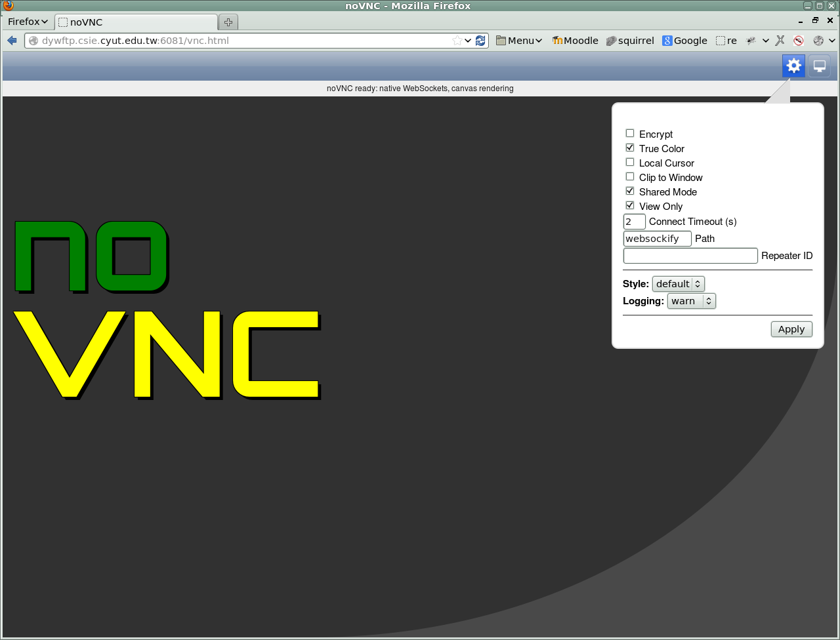Go back using the navigation arrow
This screenshot has width=840, height=640.
[x=12, y=40]
